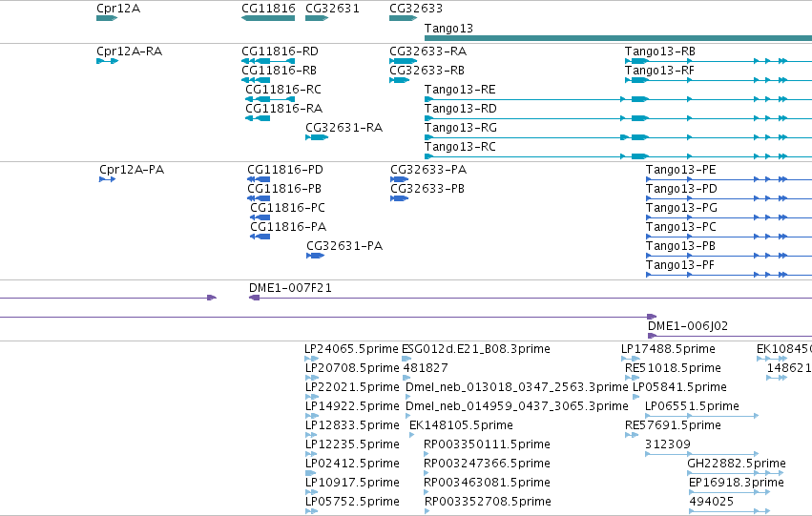Select the Tango13-PF protein
The height and width of the screenshot is (516, 812).
coord(729,276)
